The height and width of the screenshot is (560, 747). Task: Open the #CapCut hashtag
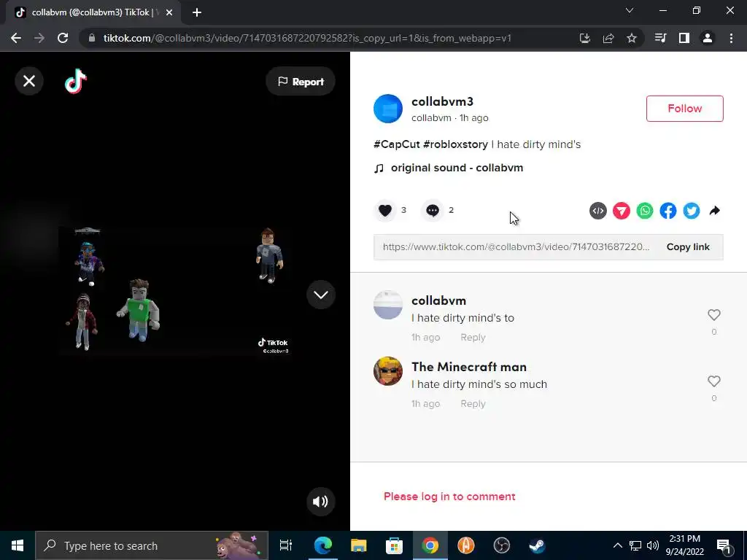tap(396, 144)
